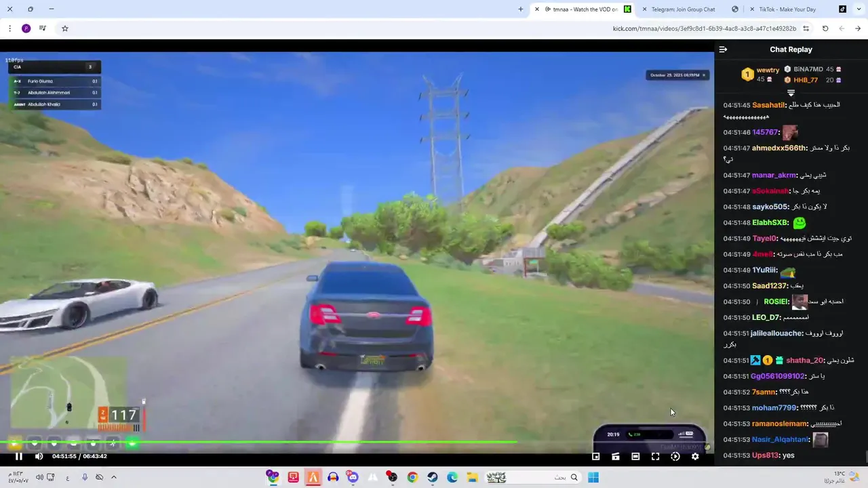The image size is (868, 488).
Task: Pause the VOD playback
Action: coord(19,456)
